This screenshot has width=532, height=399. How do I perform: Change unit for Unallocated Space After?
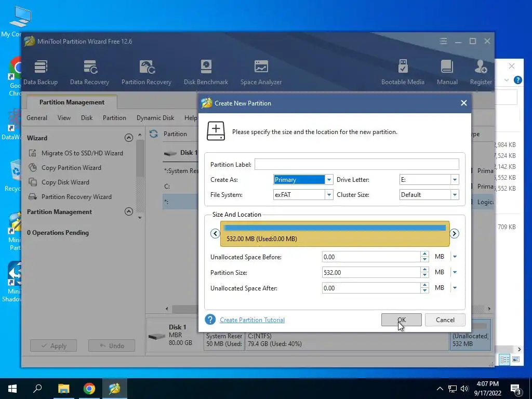pos(455,288)
